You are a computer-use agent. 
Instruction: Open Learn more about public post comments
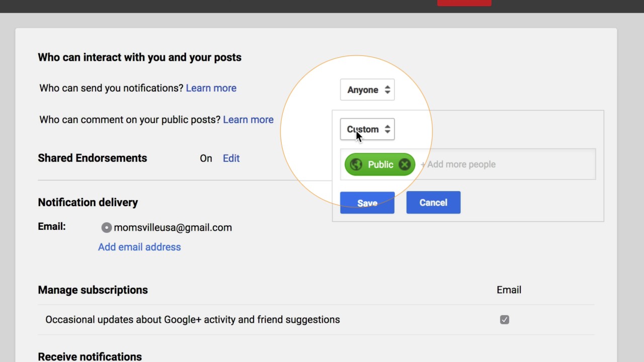click(248, 120)
